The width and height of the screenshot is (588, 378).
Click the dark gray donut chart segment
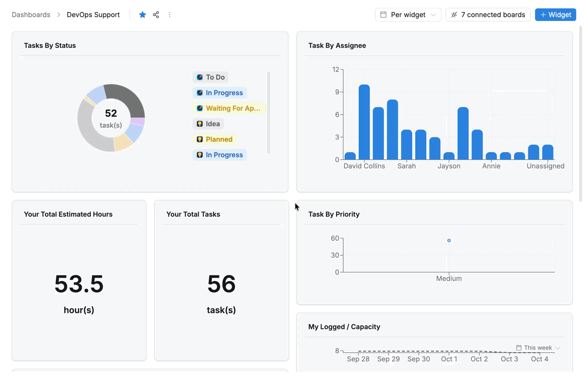[x=127, y=97]
